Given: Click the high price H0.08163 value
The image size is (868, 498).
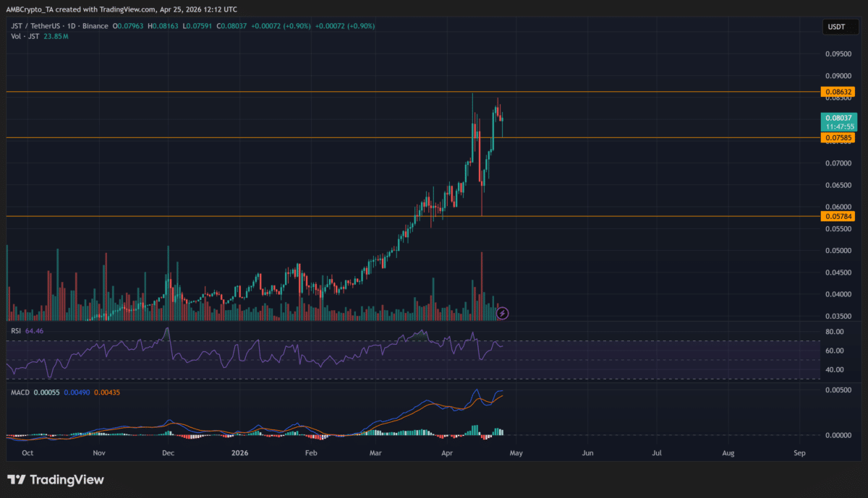Looking at the screenshot, I should pyautogui.click(x=163, y=26).
